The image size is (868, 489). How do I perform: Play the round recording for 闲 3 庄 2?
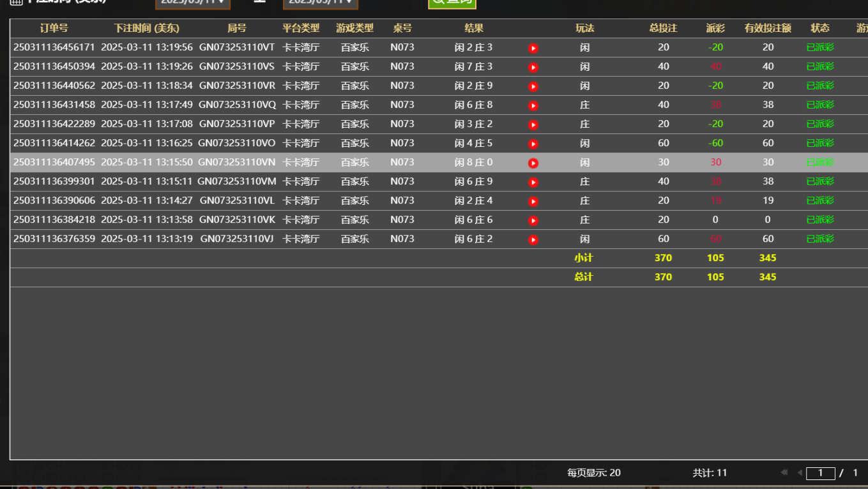pos(533,124)
